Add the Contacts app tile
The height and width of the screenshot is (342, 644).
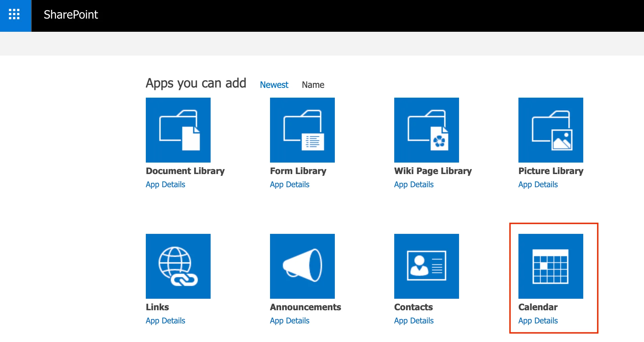(x=427, y=266)
